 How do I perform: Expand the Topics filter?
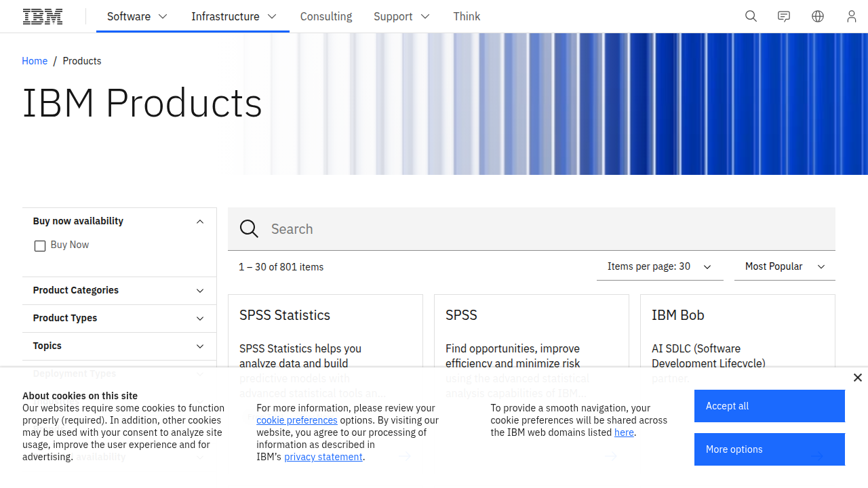[x=119, y=346]
